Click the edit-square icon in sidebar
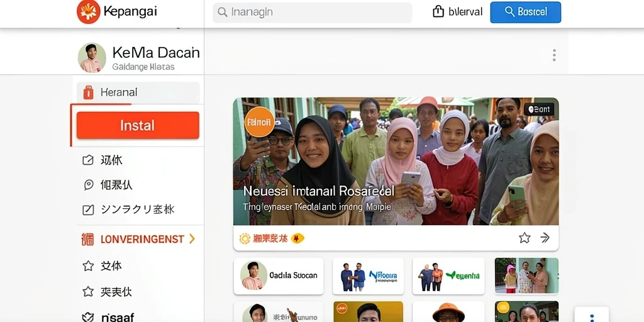 (x=88, y=210)
